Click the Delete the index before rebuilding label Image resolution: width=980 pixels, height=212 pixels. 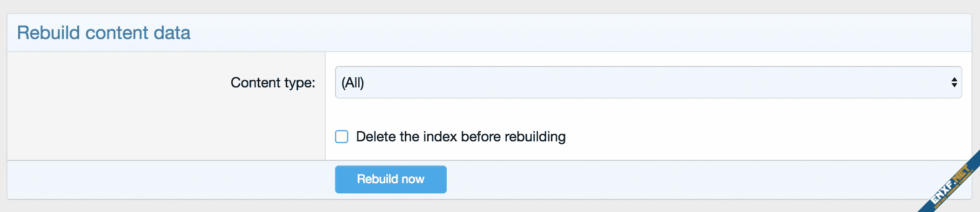click(461, 137)
